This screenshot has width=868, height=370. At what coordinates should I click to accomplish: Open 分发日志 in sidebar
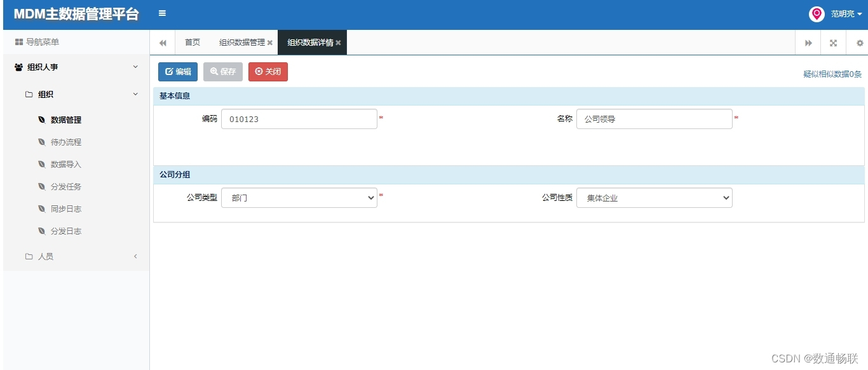66,231
